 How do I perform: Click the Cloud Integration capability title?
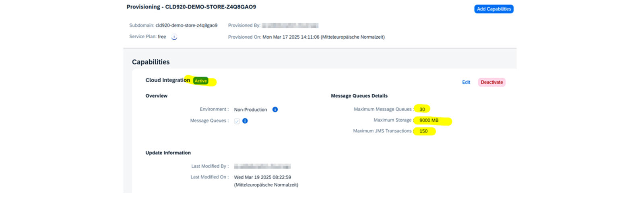click(x=167, y=80)
